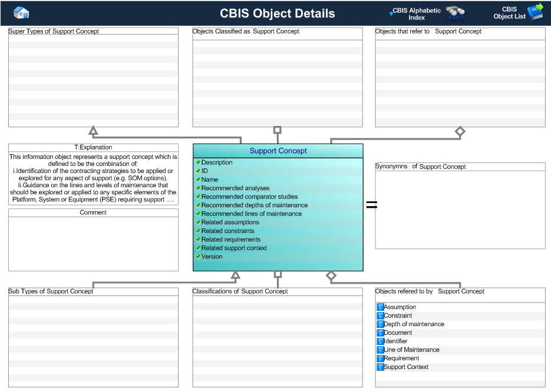Click the green bullet beside Related requirements
The image size is (551, 392).
pos(198,240)
